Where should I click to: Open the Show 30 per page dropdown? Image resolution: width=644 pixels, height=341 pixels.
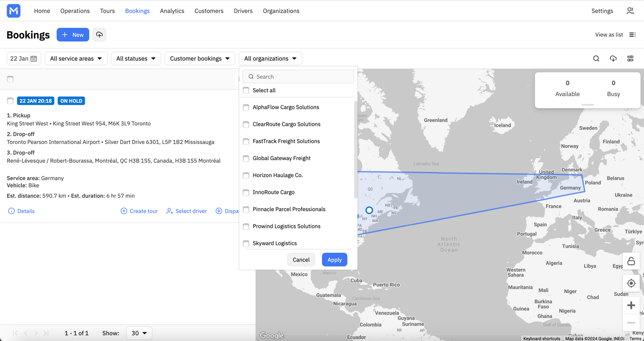139,333
